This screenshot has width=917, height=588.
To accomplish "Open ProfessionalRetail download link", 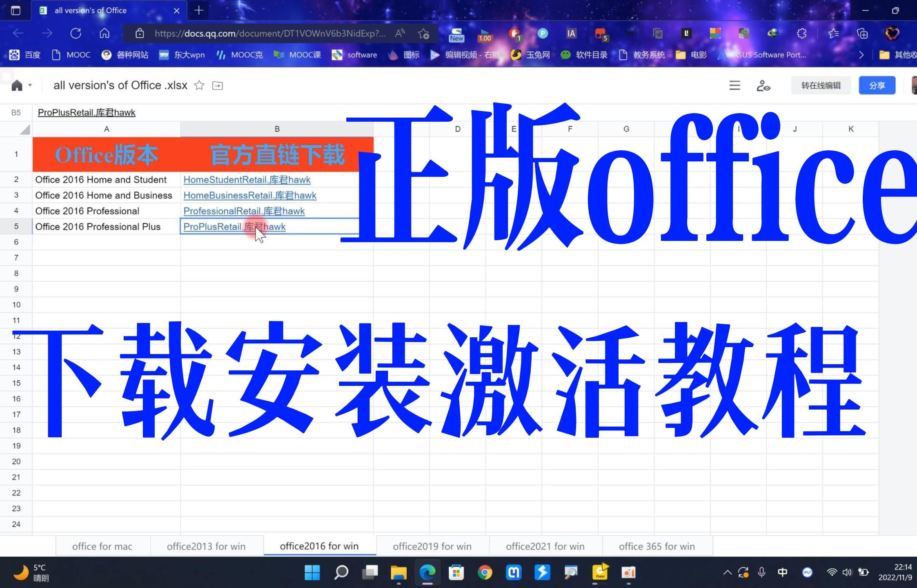I will [x=244, y=211].
